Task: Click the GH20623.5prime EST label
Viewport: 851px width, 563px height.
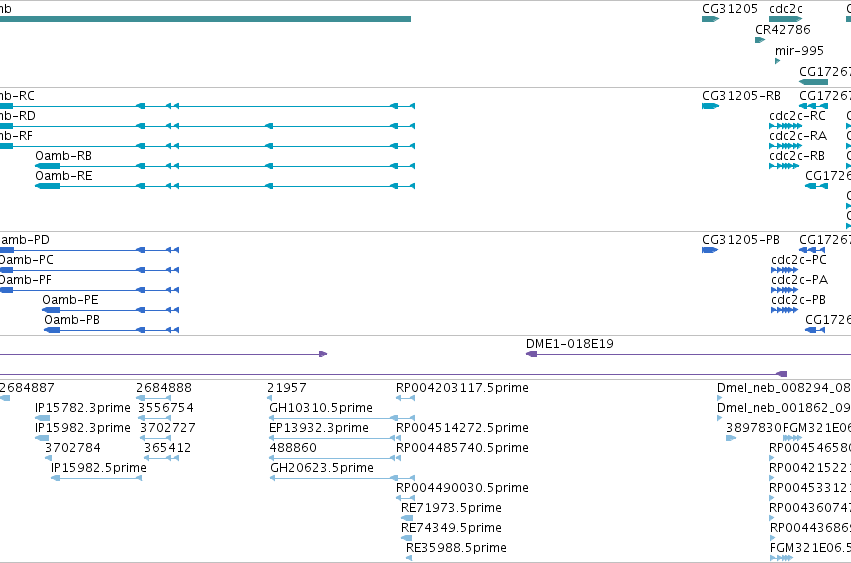Action: (322, 468)
